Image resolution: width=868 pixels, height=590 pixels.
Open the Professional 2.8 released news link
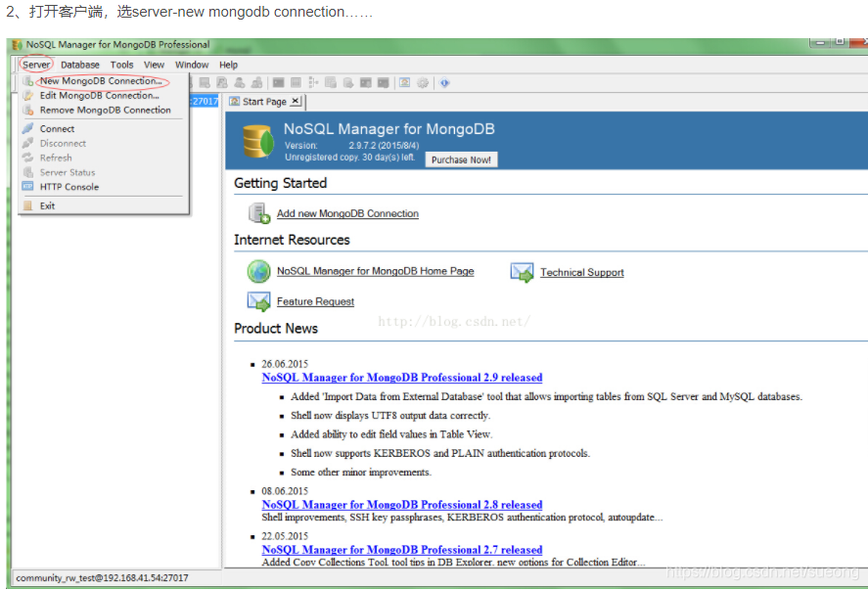coord(402,505)
